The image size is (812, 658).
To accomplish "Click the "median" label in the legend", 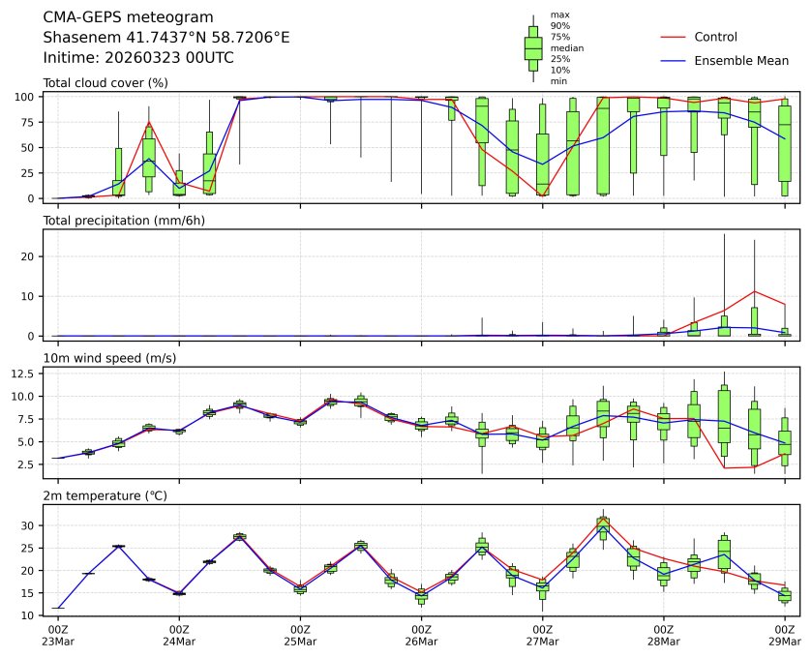I will click(x=566, y=47).
